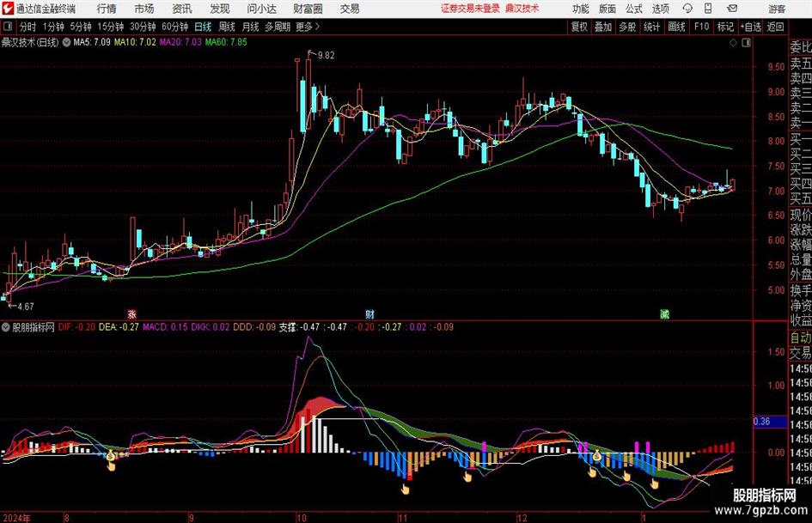Click the diamond icon above the chart
812x523 pixels.
click(733, 43)
